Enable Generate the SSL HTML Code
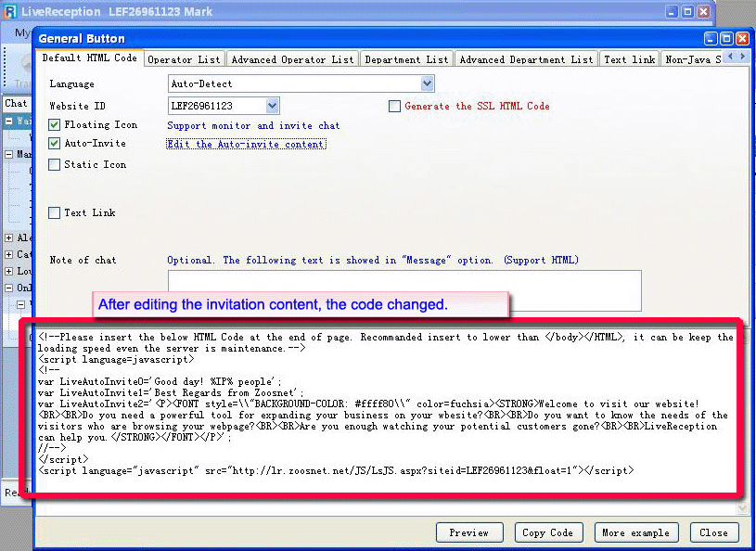Screen dimensions: 756x551 (394, 106)
